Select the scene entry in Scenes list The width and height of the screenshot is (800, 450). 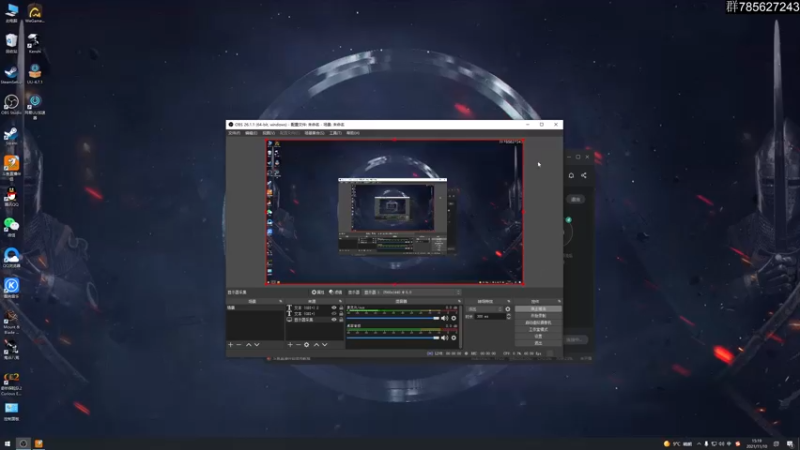(x=255, y=308)
